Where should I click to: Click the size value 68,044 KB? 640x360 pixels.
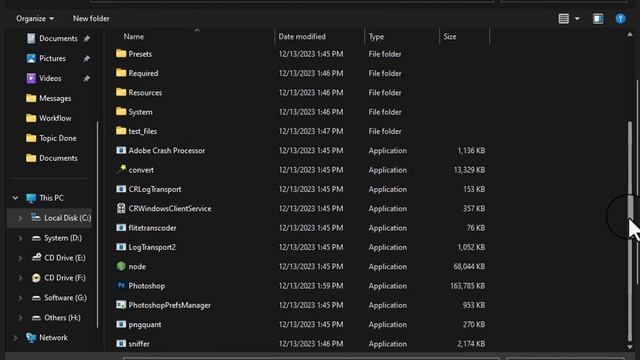pyautogui.click(x=469, y=267)
